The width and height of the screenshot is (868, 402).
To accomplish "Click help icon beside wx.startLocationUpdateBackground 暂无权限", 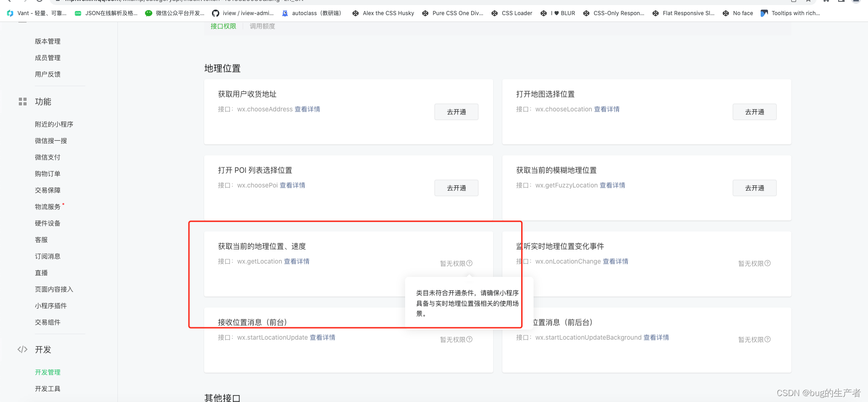I will click(x=768, y=340).
